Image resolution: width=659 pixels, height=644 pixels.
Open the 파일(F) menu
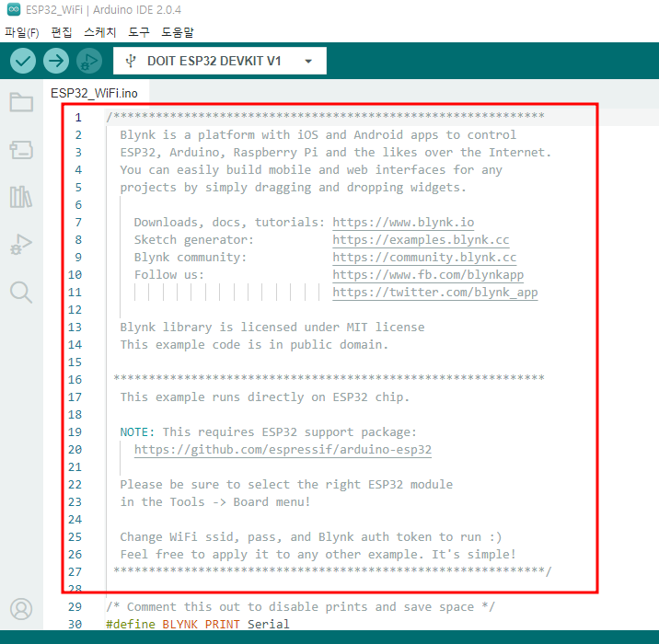pos(22,32)
